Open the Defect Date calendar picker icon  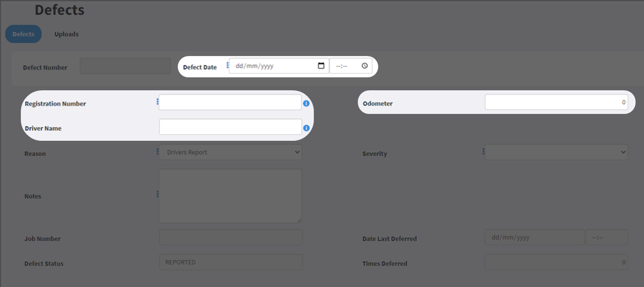tap(321, 66)
